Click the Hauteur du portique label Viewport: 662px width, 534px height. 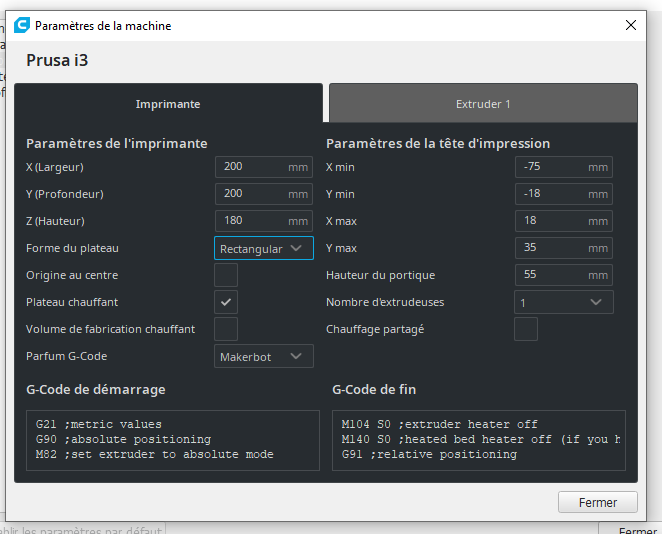[x=380, y=275]
